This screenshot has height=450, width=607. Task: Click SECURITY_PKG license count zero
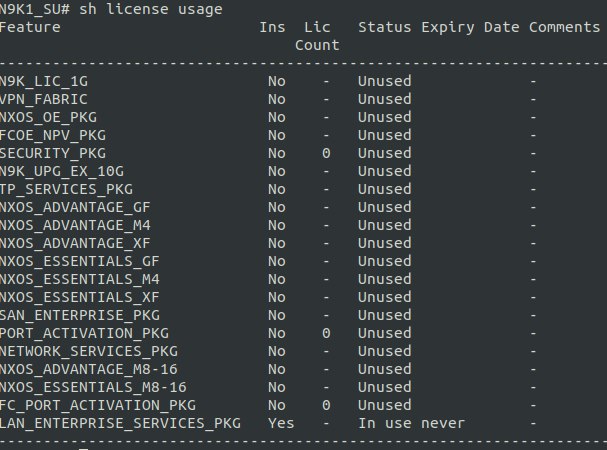pyautogui.click(x=326, y=153)
